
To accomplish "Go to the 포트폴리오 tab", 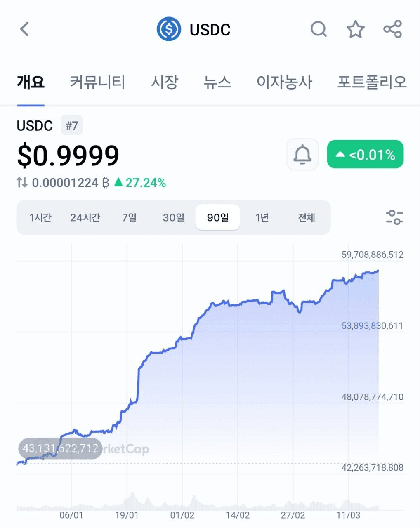I will (372, 82).
